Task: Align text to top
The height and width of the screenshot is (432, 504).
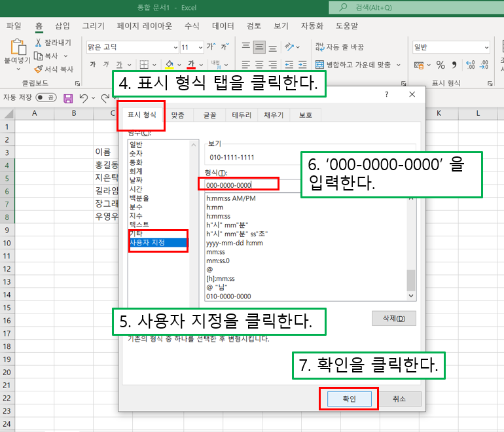Action: click(x=246, y=47)
